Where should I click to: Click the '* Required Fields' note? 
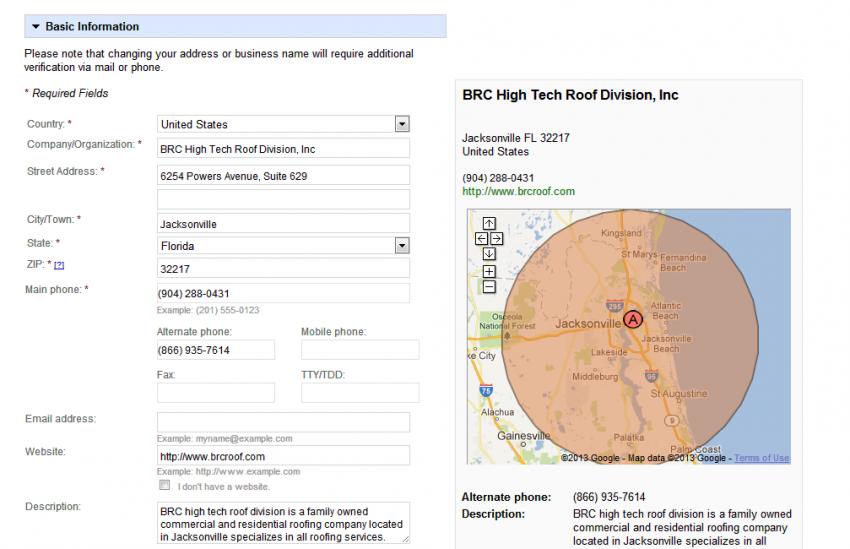click(66, 93)
